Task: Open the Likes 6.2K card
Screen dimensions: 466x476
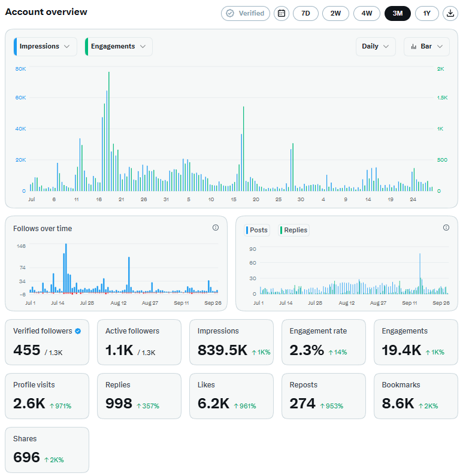Action: [x=231, y=396]
